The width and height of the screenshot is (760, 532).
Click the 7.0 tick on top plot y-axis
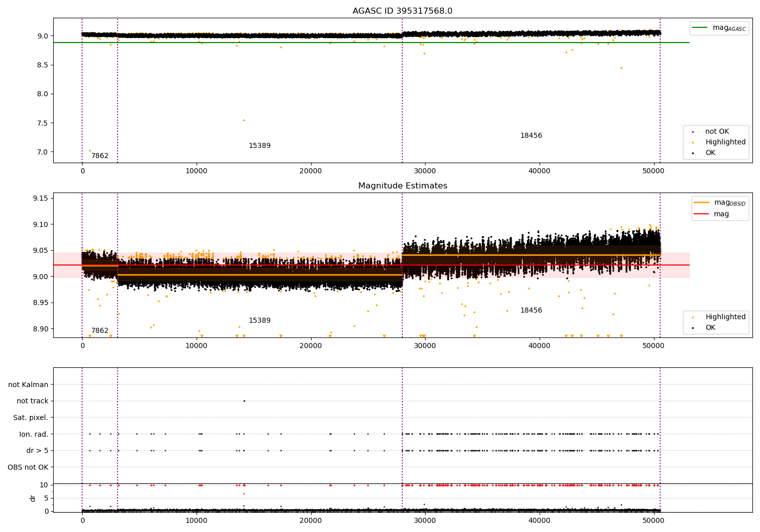(42, 152)
